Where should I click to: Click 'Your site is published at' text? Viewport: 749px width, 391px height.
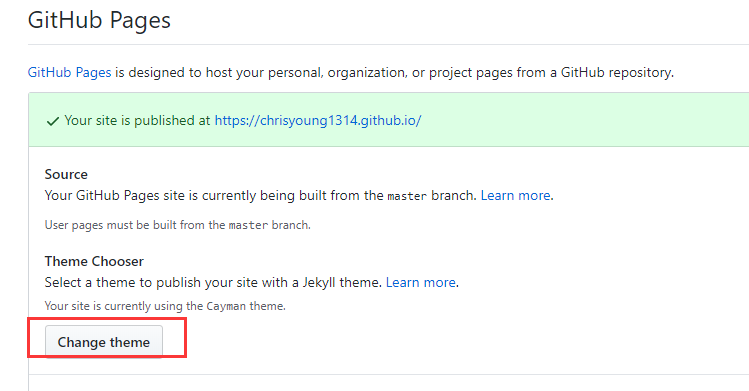137,120
